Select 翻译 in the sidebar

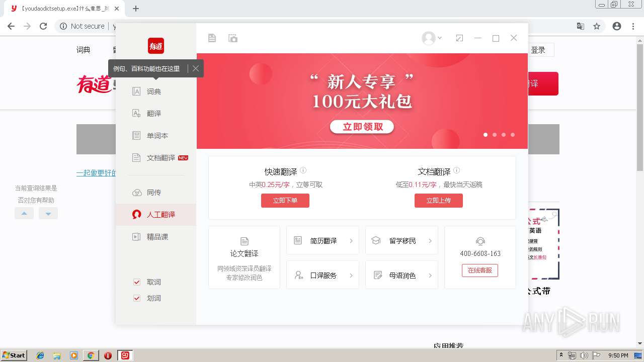(156, 114)
